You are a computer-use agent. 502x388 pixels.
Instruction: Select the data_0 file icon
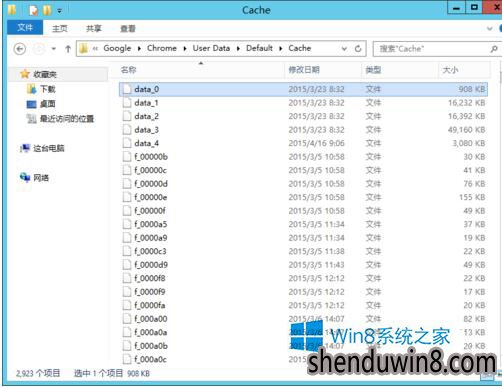(127, 89)
